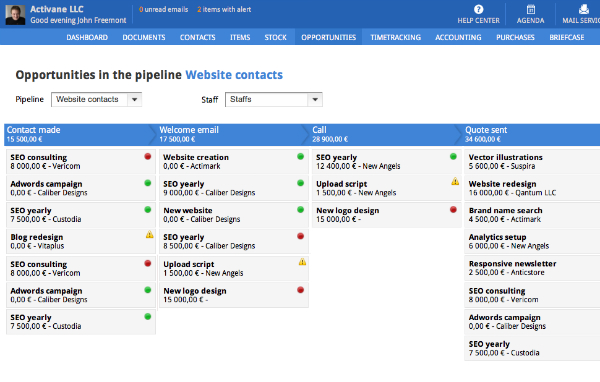
Task: Go to the Accounting tab
Action: click(x=458, y=38)
